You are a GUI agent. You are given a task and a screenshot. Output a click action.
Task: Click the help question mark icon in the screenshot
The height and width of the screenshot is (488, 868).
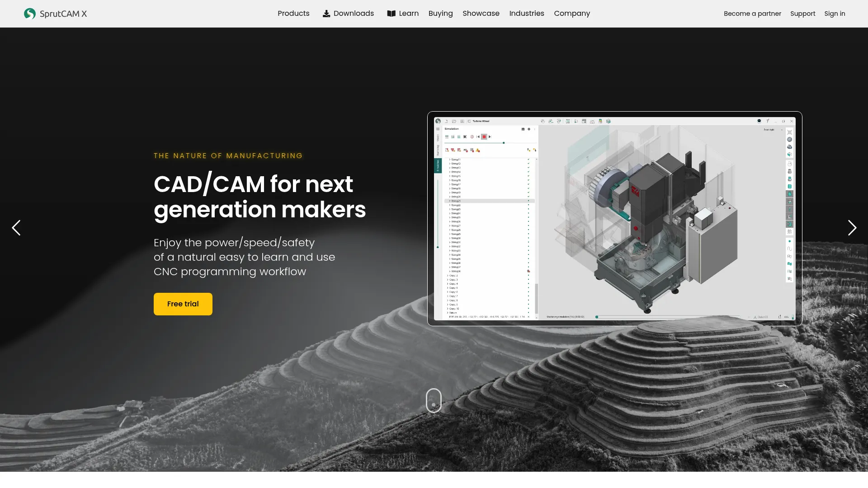coord(768,121)
